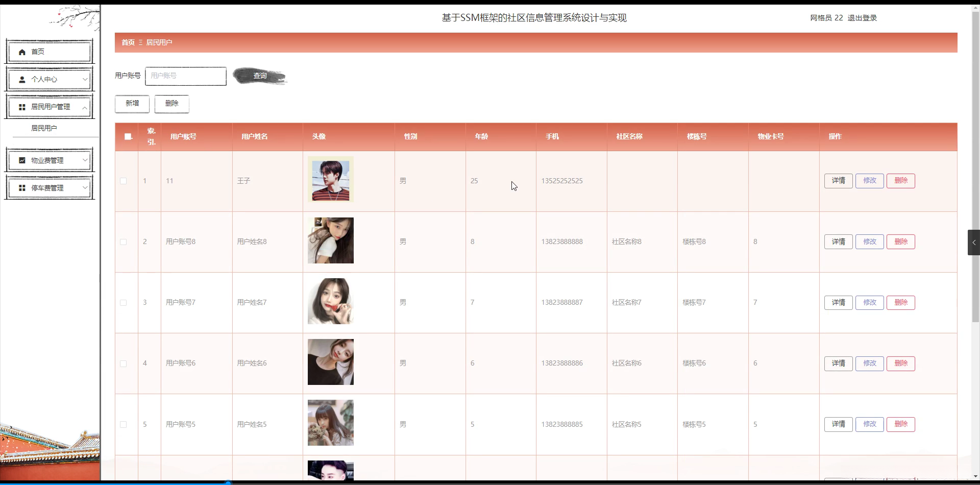Click the 新增 button
Screen dimensions: 980x485
(132, 104)
